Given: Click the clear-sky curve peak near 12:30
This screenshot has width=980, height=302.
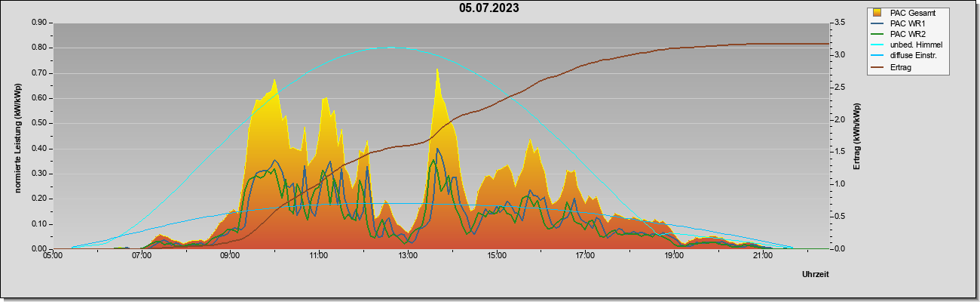Looking at the screenshot, I should tap(390, 48).
